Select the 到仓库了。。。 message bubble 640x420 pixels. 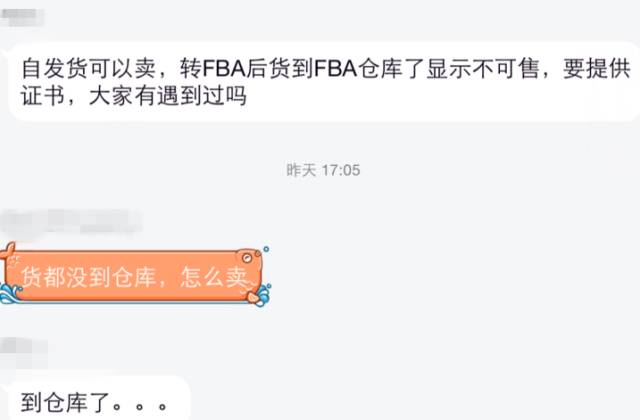click(99, 398)
